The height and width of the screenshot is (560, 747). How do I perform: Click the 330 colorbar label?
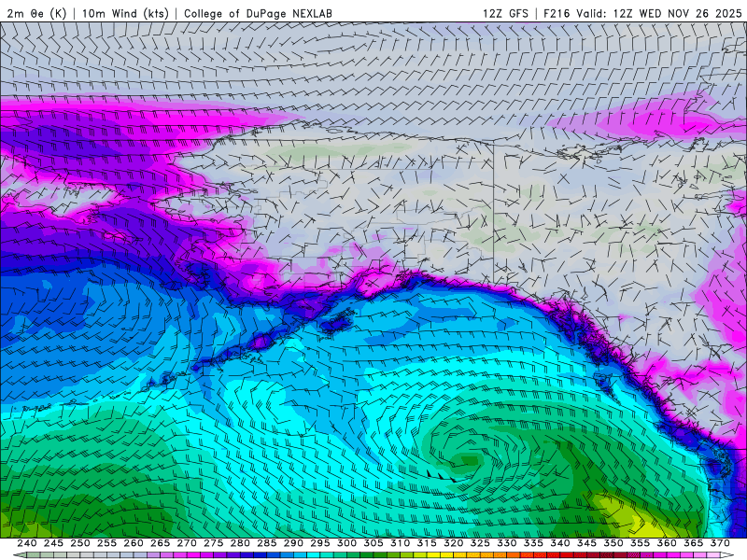tap(507, 543)
